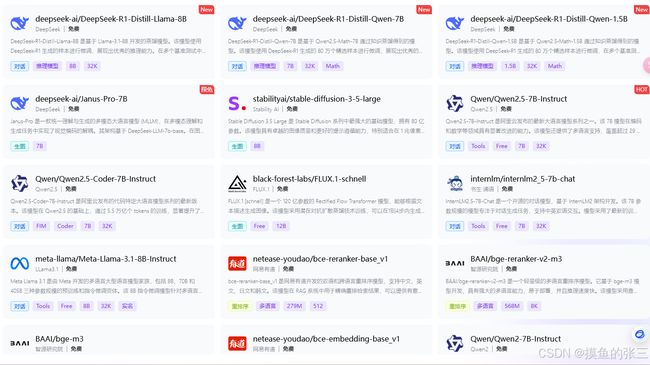Click the red corner badge on Janus-Pro-7B card
Viewport: 650px width, 365px height.
coord(206,90)
